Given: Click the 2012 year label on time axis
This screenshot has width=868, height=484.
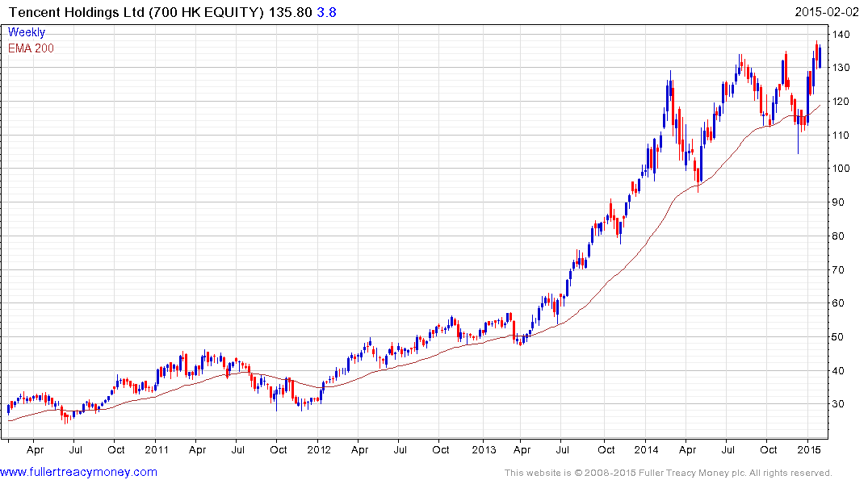Looking at the screenshot, I should point(318,449).
